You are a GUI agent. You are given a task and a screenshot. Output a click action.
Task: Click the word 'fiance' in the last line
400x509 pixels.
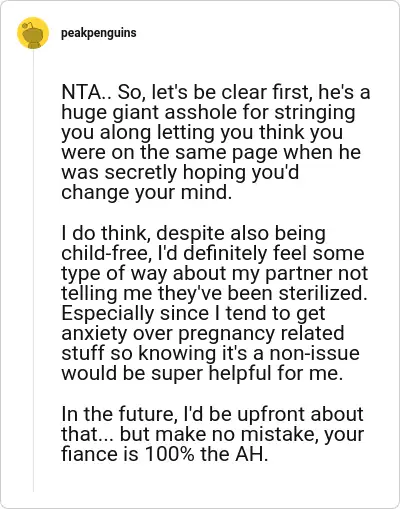pyautogui.click(x=89, y=454)
